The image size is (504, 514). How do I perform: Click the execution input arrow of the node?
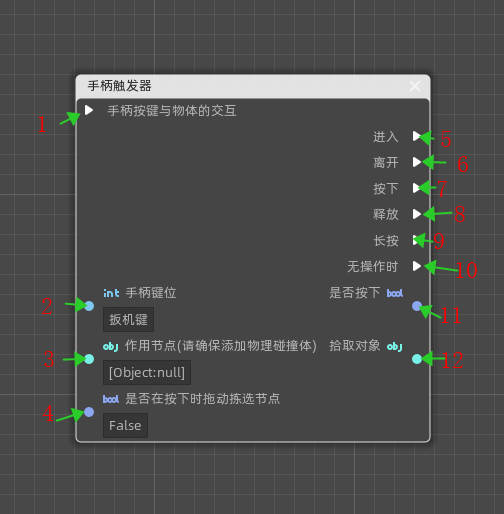point(89,110)
